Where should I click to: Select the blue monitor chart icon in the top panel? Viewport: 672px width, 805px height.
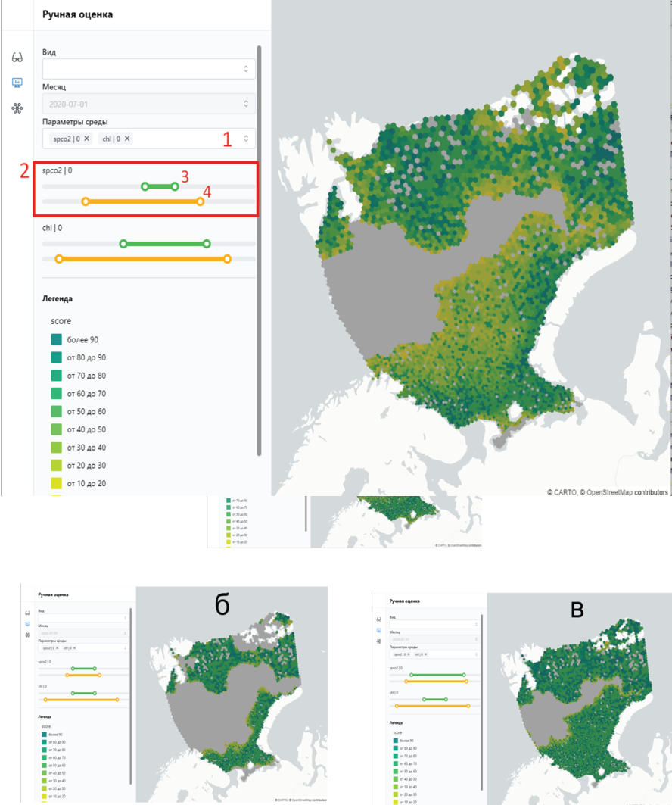click(17, 83)
